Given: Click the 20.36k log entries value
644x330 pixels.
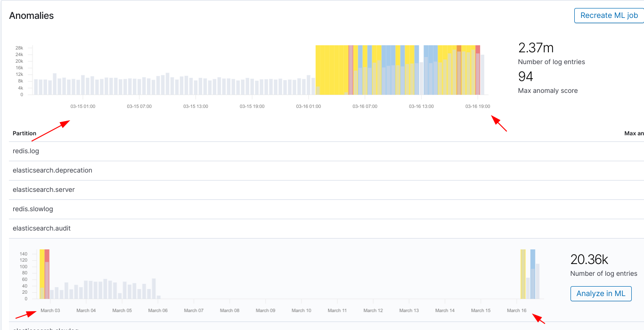Looking at the screenshot, I should pyautogui.click(x=589, y=259).
